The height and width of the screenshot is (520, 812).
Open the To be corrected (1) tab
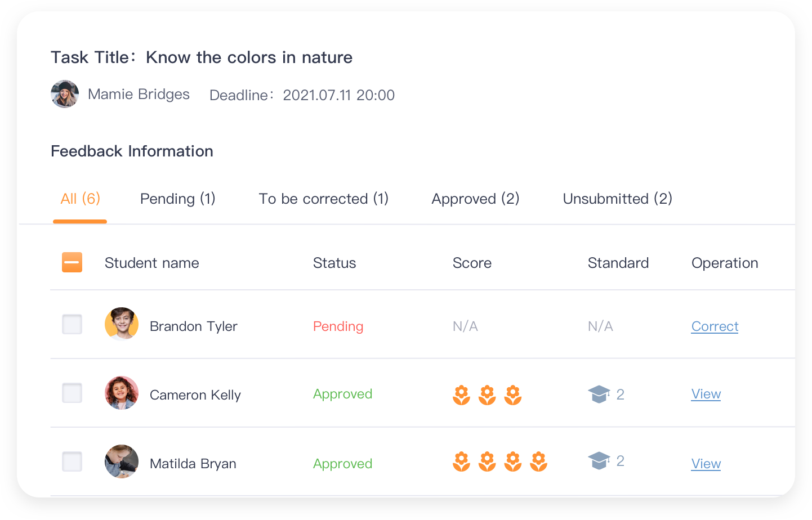pyautogui.click(x=324, y=199)
